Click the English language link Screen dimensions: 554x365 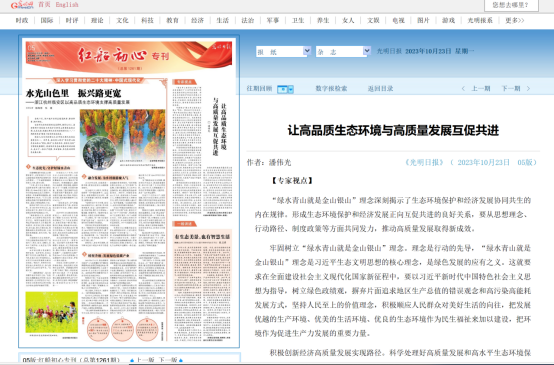tap(67, 5)
